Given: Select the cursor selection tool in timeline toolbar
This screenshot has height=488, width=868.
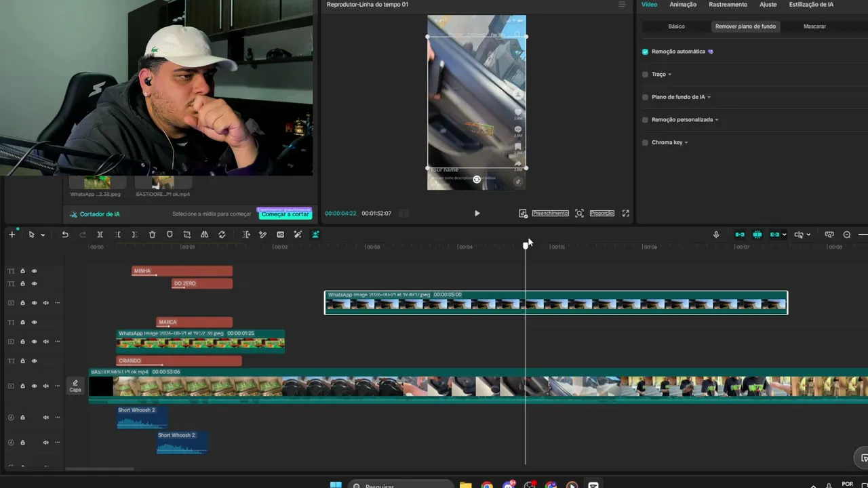Looking at the screenshot, I should pyautogui.click(x=31, y=235).
